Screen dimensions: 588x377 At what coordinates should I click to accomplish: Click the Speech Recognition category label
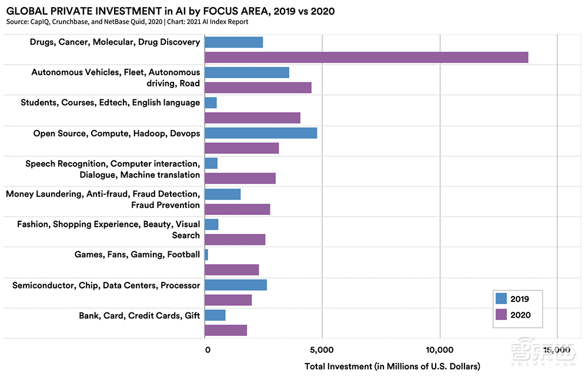coord(112,169)
